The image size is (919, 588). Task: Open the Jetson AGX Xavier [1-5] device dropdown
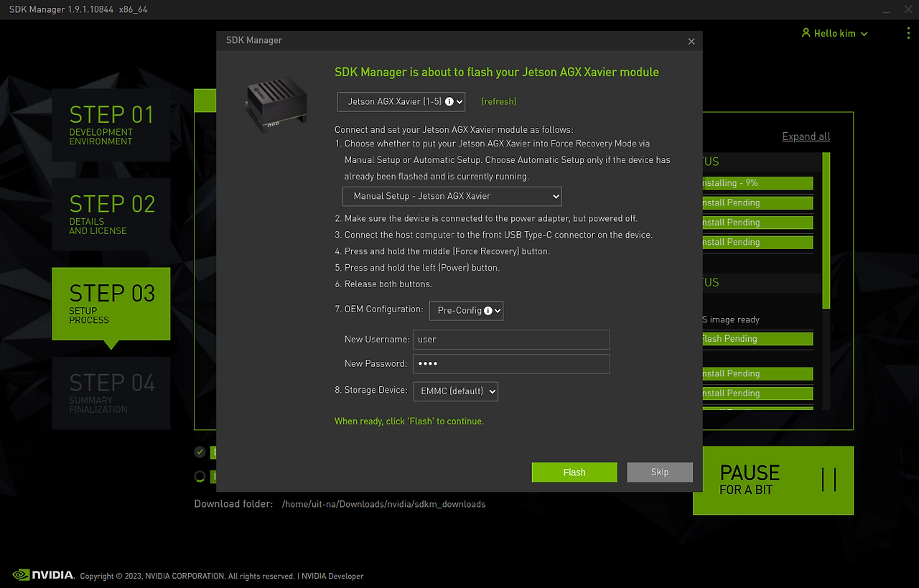401,101
